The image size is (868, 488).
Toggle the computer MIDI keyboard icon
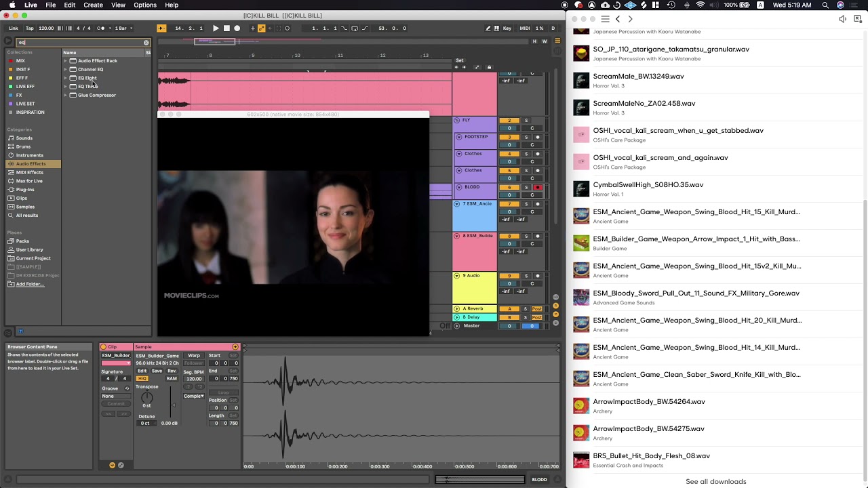tap(496, 28)
